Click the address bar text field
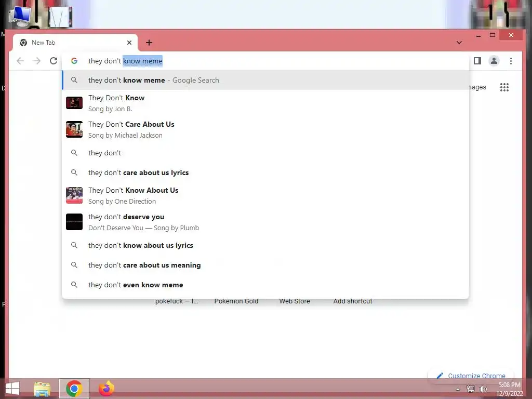Screen dimensions: 532x399 tap(264, 61)
